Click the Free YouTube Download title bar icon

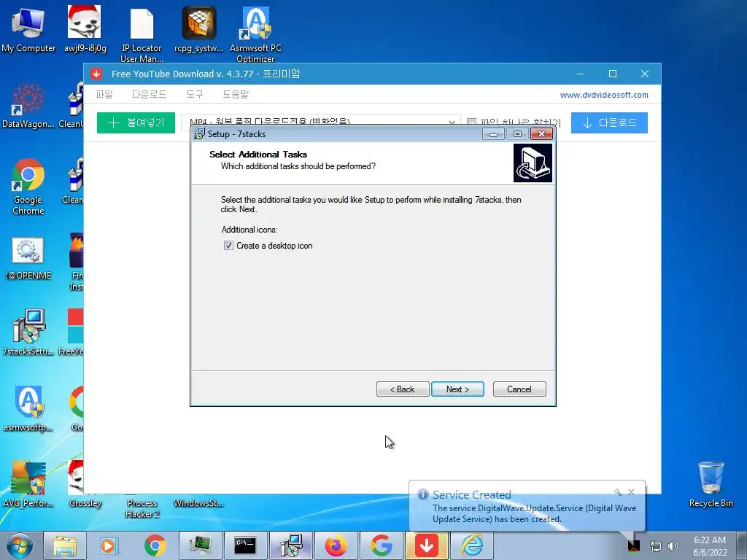pos(97,74)
